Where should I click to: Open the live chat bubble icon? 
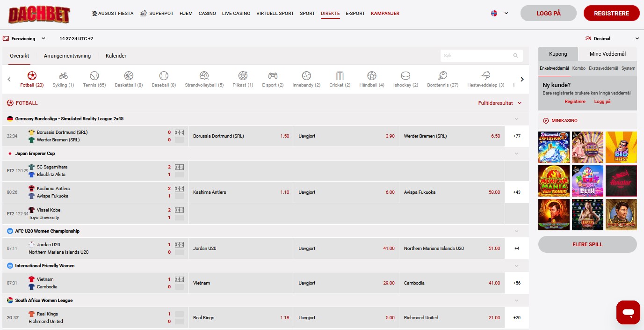(x=628, y=312)
